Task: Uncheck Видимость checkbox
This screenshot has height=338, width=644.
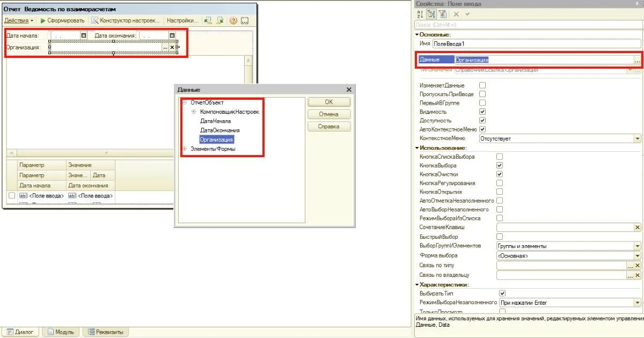Action: pos(482,112)
